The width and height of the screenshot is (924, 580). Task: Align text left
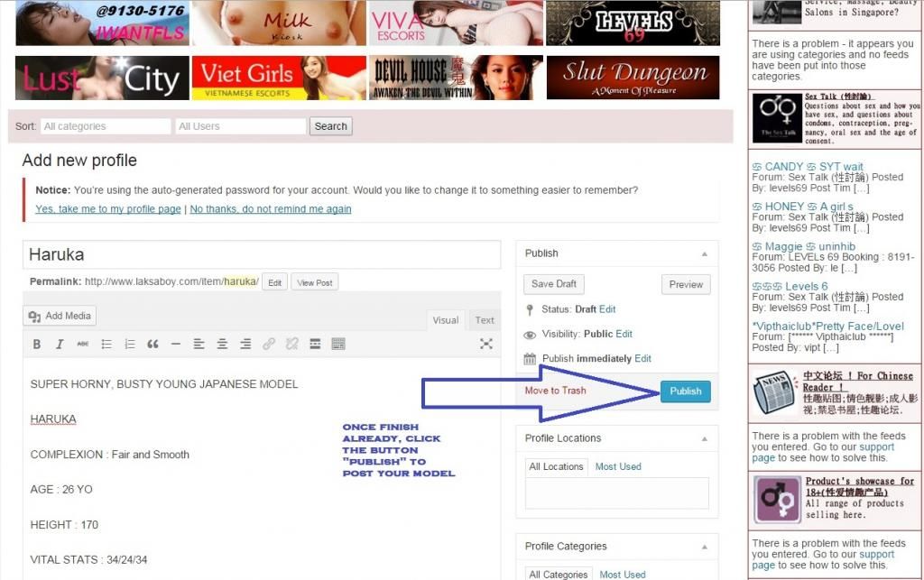pyautogui.click(x=199, y=344)
